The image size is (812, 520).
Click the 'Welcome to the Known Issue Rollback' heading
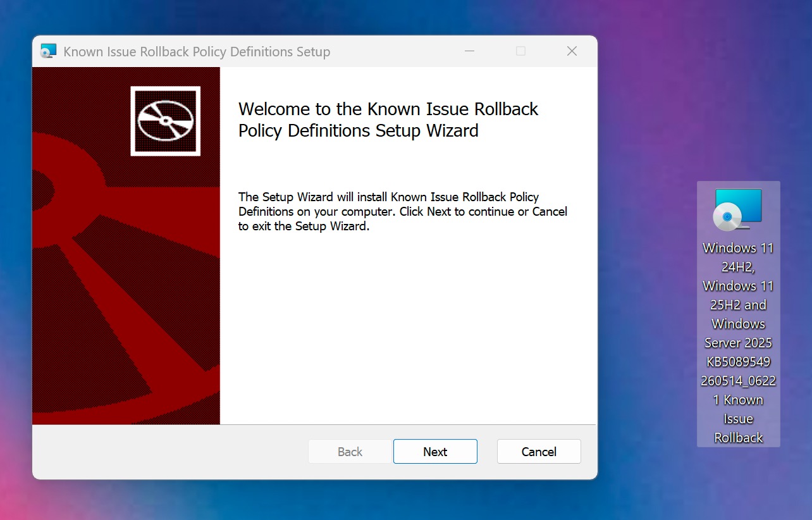tap(388, 120)
